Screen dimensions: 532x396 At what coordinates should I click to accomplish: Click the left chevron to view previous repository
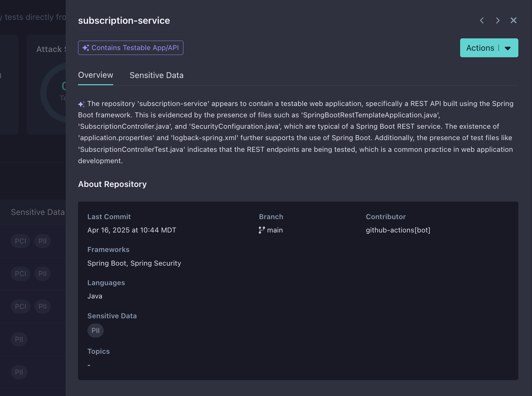pyautogui.click(x=482, y=20)
